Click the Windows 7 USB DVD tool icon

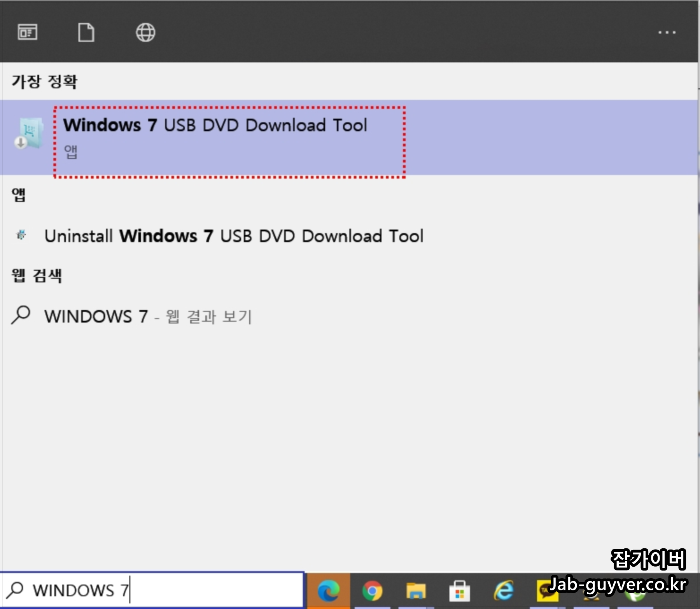[29, 133]
